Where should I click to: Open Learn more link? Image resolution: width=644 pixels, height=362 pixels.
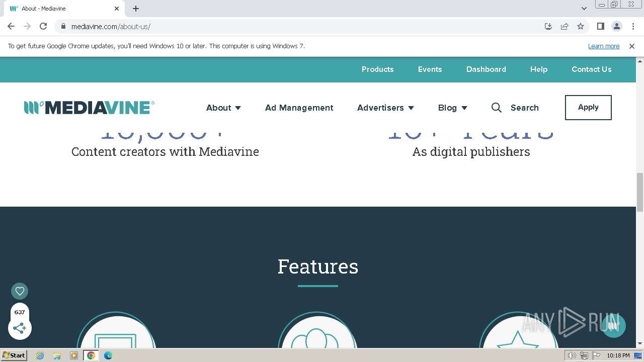(604, 46)
